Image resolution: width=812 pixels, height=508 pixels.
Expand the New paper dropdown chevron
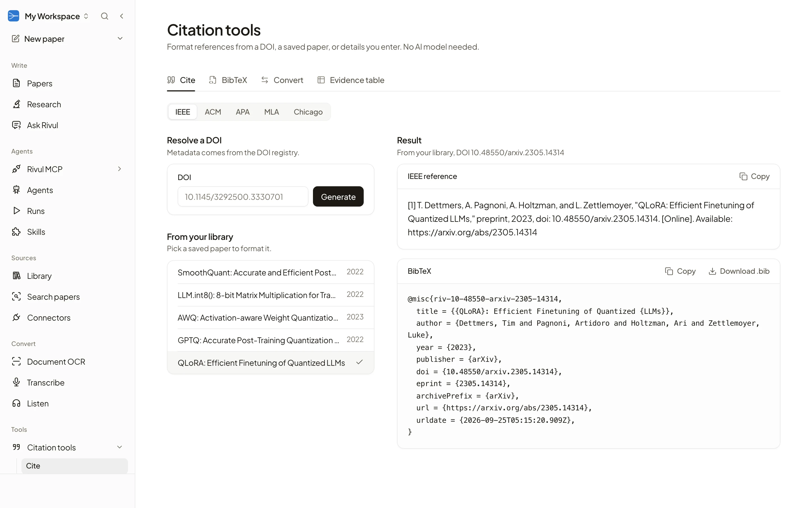pos(120,39)
